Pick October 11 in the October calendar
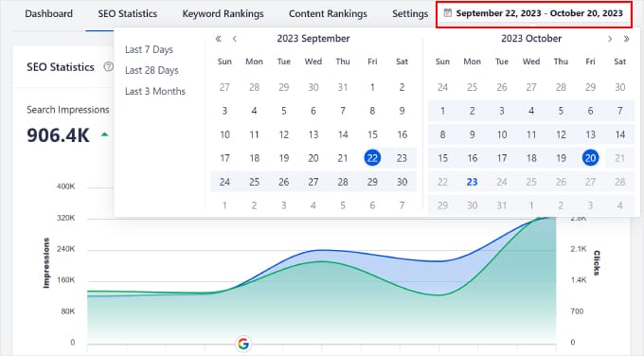 tap(531, 134)
